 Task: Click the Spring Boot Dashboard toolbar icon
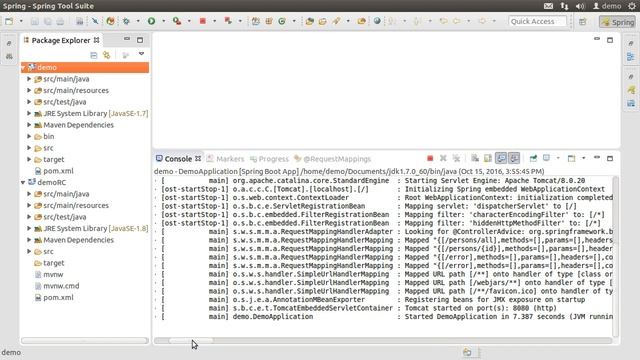point(111,21)
